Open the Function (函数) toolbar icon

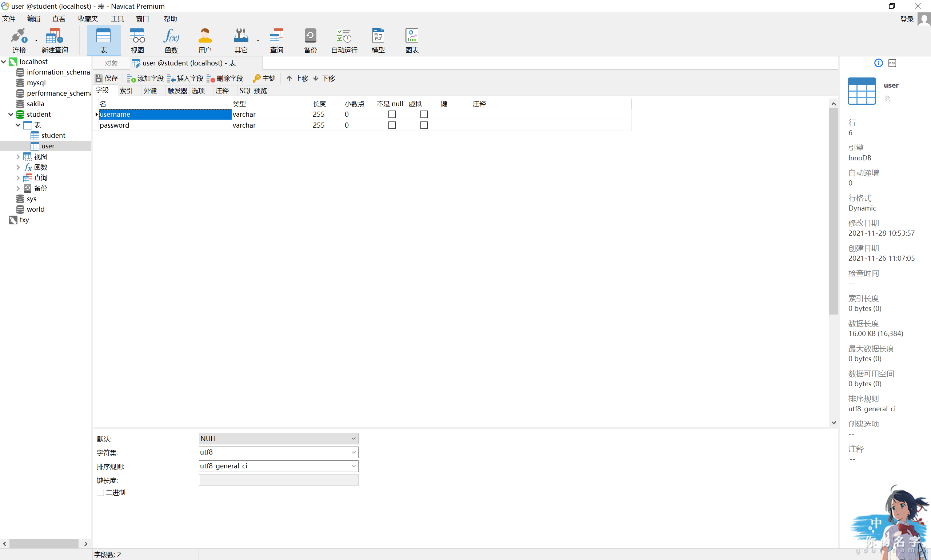tap(171, 40)
